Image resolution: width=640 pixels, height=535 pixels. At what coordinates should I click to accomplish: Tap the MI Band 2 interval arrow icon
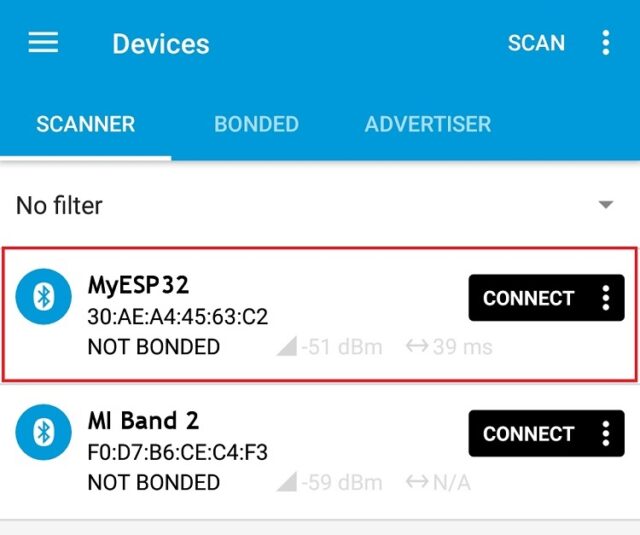417,482
